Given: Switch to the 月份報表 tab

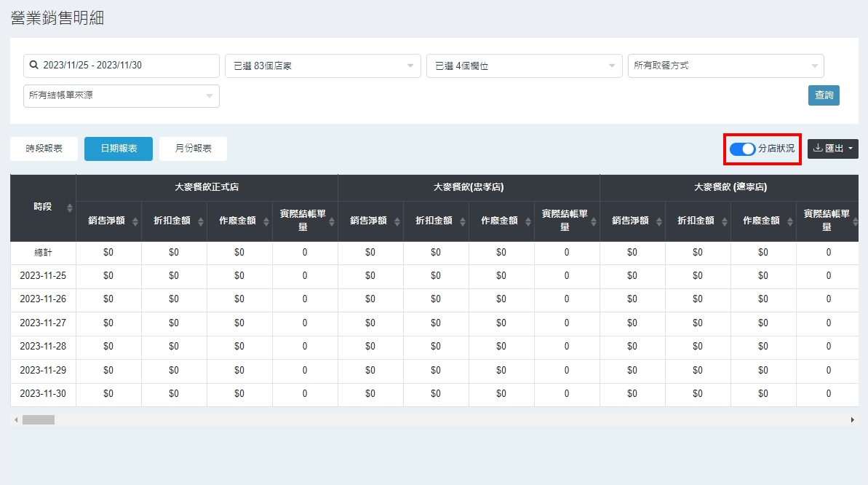Looking at the screenshot, I should tap(193, 149).
